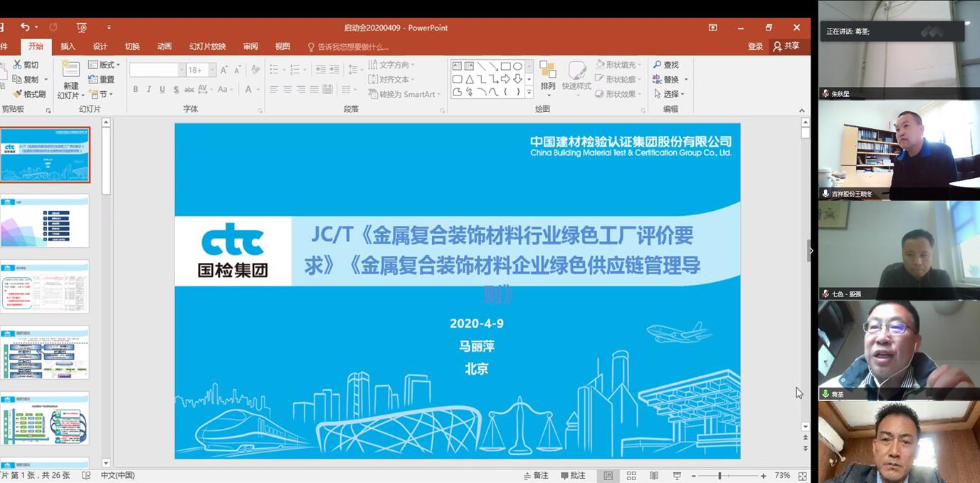Click the Decrease font size icon
This screenshot has height=483, width=980.
coord(237,70)
